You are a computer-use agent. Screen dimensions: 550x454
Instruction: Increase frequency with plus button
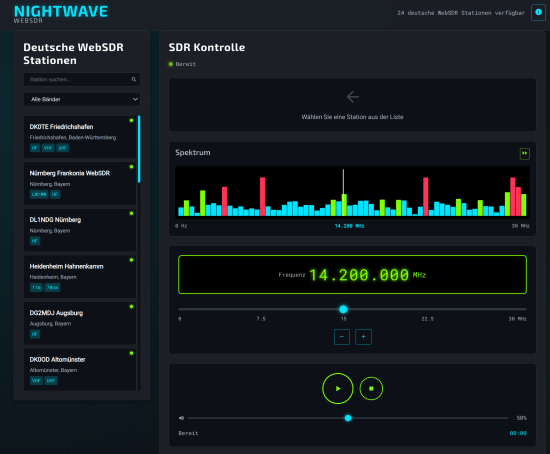363,337
